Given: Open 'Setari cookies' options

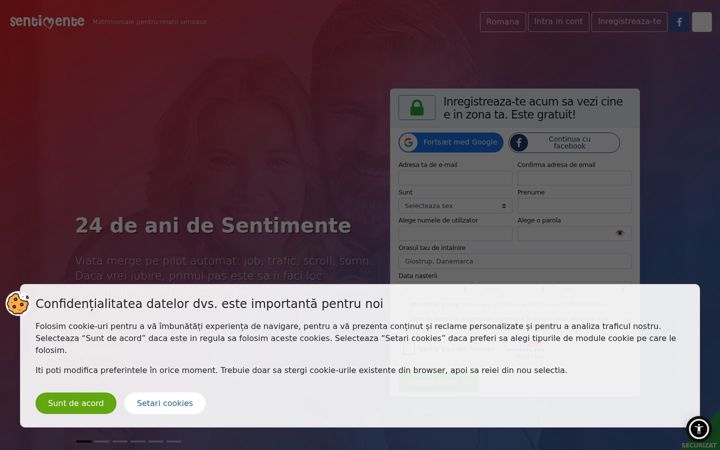Looking at the screenshot, I should [165, 403].
